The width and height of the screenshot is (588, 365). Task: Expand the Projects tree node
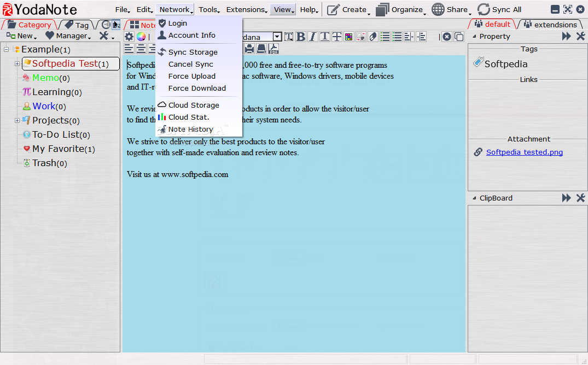click(18, 121)
